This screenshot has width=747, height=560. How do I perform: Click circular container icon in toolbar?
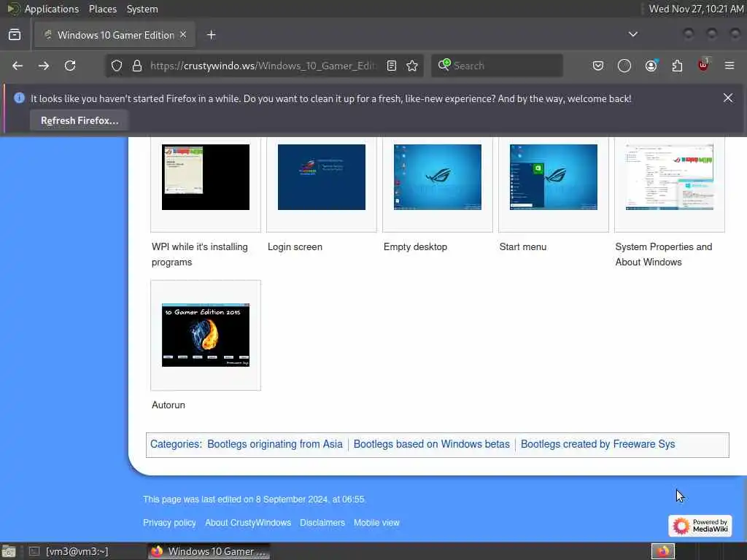[x=624, y=66]
